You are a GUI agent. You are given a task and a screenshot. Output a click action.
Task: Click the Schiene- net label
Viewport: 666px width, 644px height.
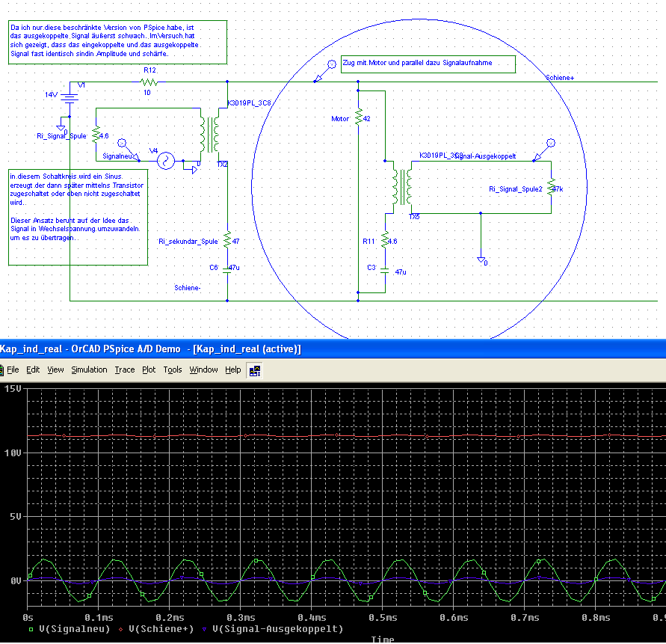(188, 288)
